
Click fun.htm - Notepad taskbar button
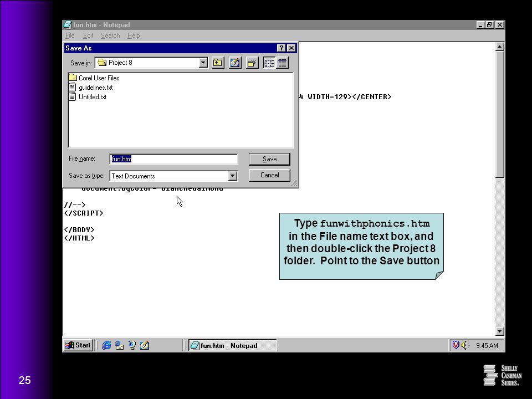(x=233, y=345)
